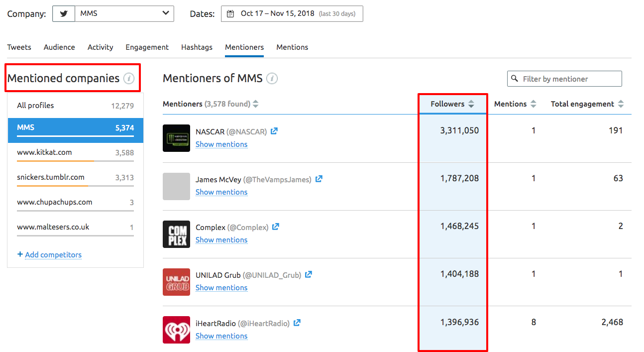Switch to the Engagement tab
The width and height of the screenshot is (644, 352).
click(147, 47)
